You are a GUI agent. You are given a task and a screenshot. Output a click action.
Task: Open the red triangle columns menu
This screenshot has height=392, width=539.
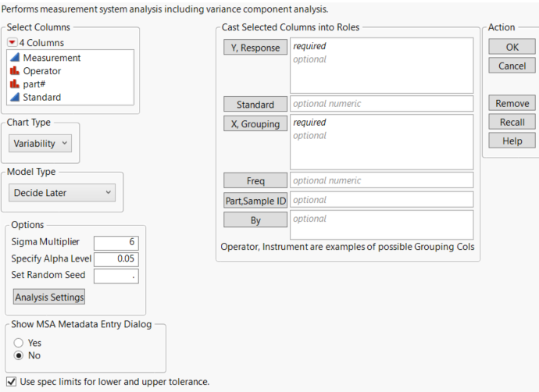pos(12,43)
